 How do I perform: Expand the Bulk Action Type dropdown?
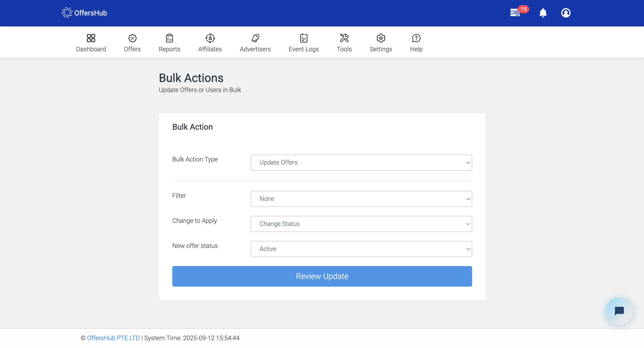tap(361, 163)
